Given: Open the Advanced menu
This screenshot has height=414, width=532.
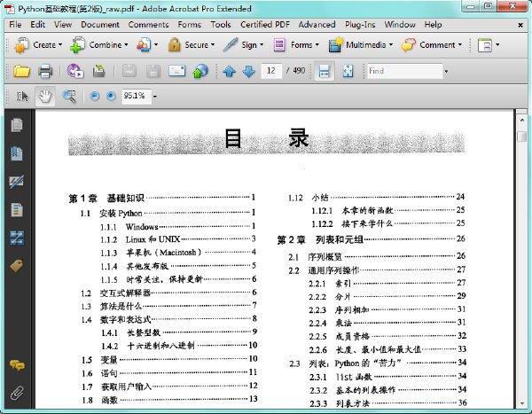Looking at the screenshot, I should pos(317,25).
